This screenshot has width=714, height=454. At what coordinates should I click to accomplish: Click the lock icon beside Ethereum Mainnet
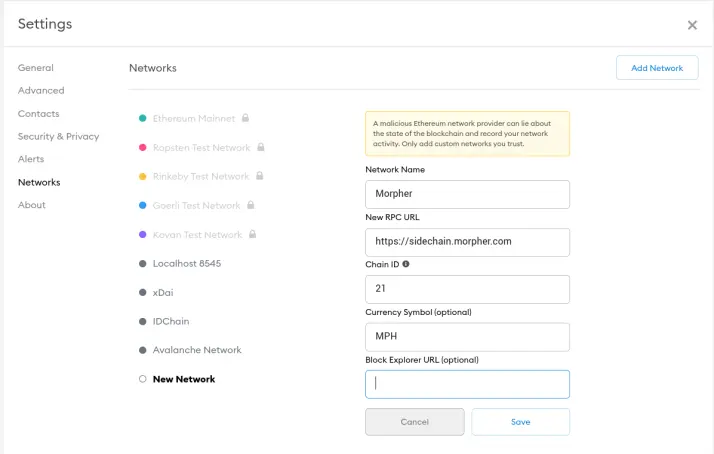(x=245, y=118)
